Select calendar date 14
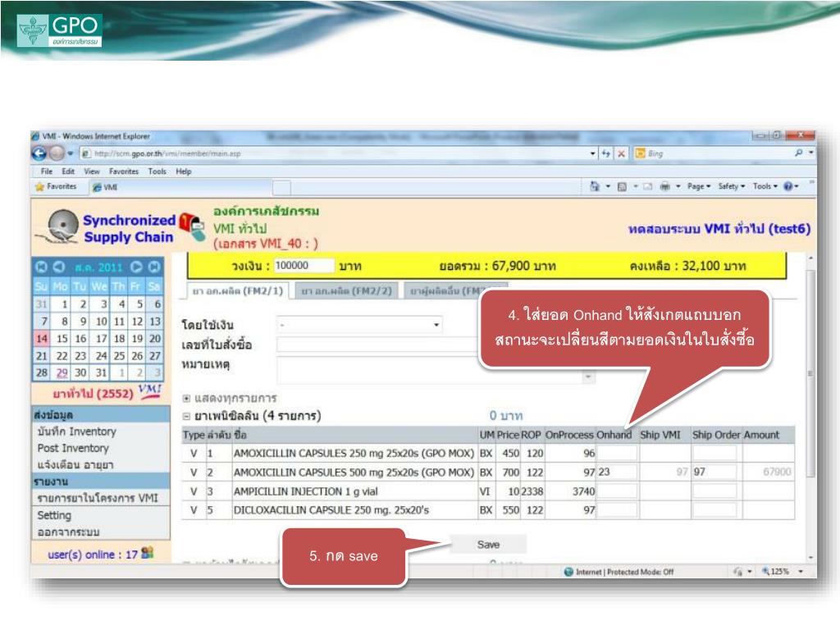 point(42,339)
